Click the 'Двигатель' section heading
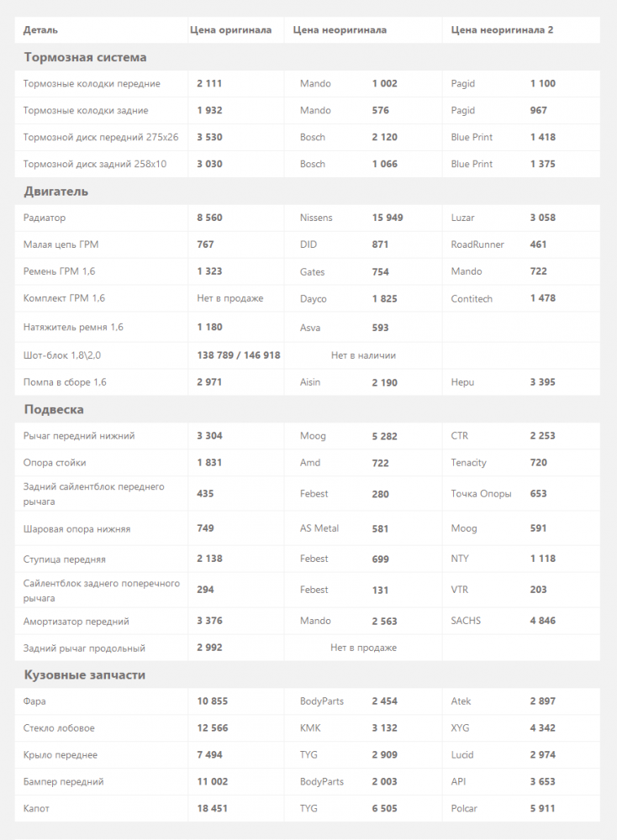Image resolution: width=617 pixels, height=840 pixels. (55, 192)
